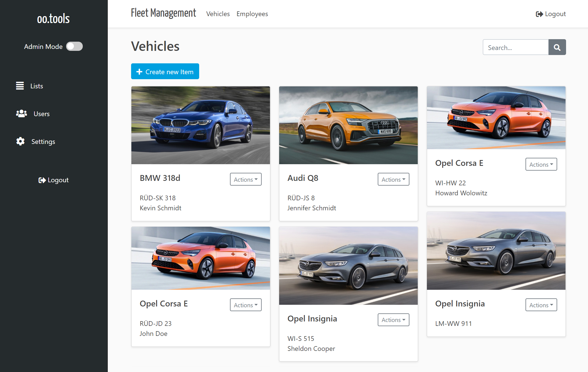Viewport: 588px width, 372px height.
Task: Click the magnifier search button
Action: (557, 47)
